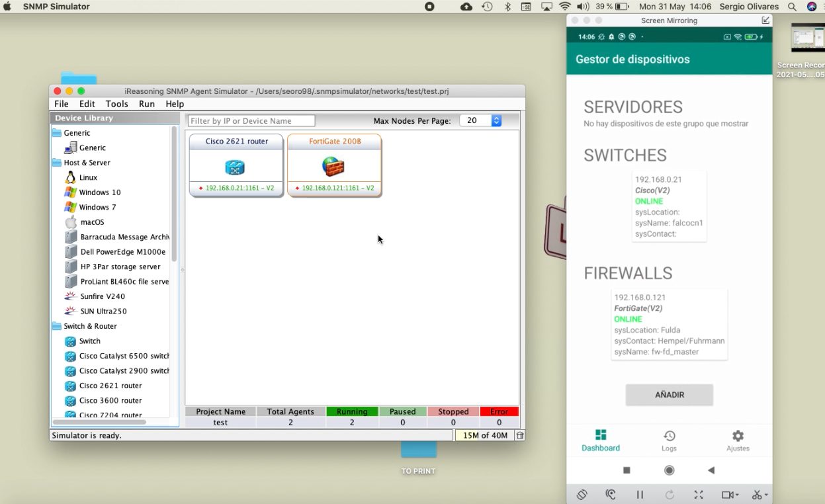Viewport: 825px width, 504px height.
Task: Click the Stopped column header
Action: click(453, 411)
